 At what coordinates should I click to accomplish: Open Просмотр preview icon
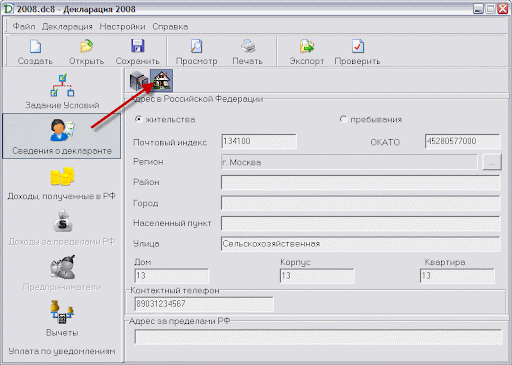196,46
